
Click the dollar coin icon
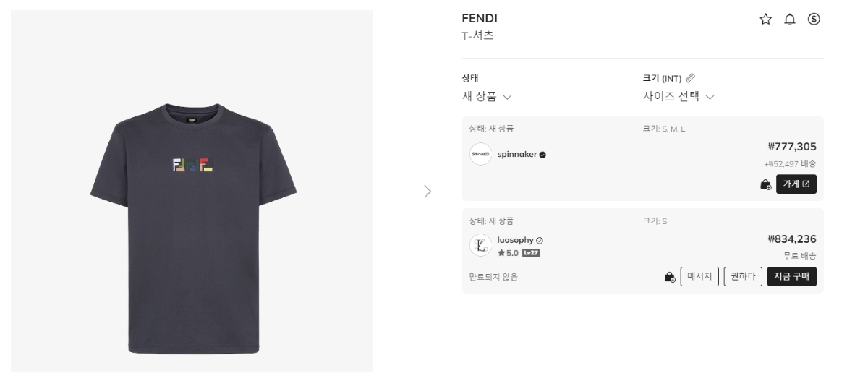coord(814,20)
